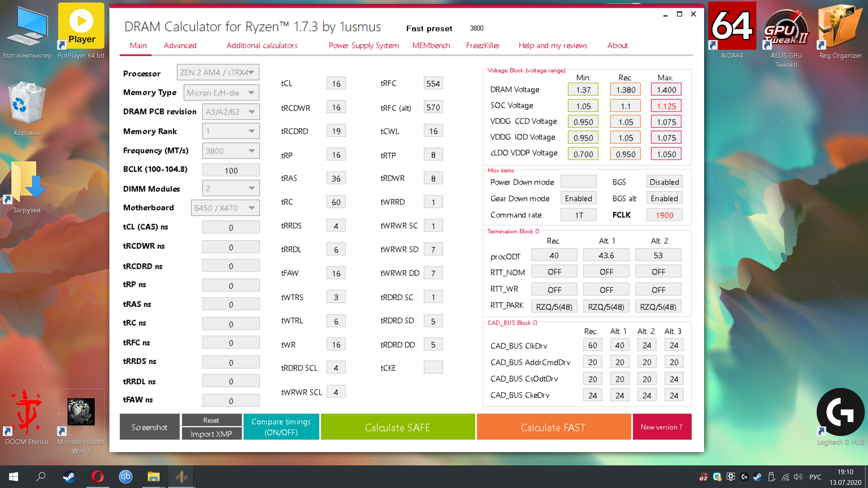Toggle Compare timings ON/OFF button

point(281,426)
